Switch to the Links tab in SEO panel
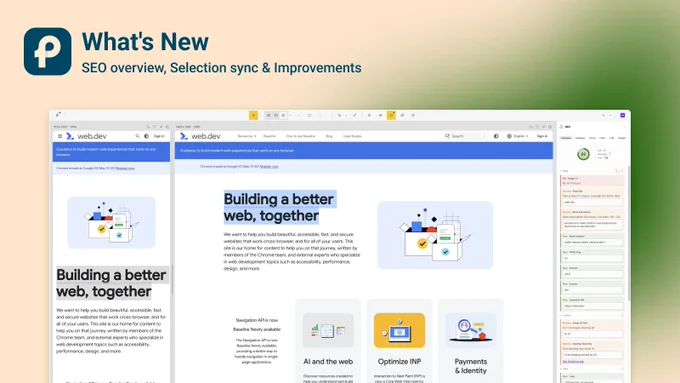The image size is (680, 383). point(602,138)
